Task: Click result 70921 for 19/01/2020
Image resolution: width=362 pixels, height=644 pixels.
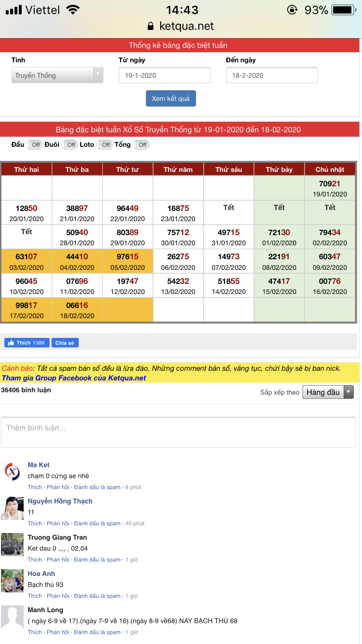Action: point(330,183)
